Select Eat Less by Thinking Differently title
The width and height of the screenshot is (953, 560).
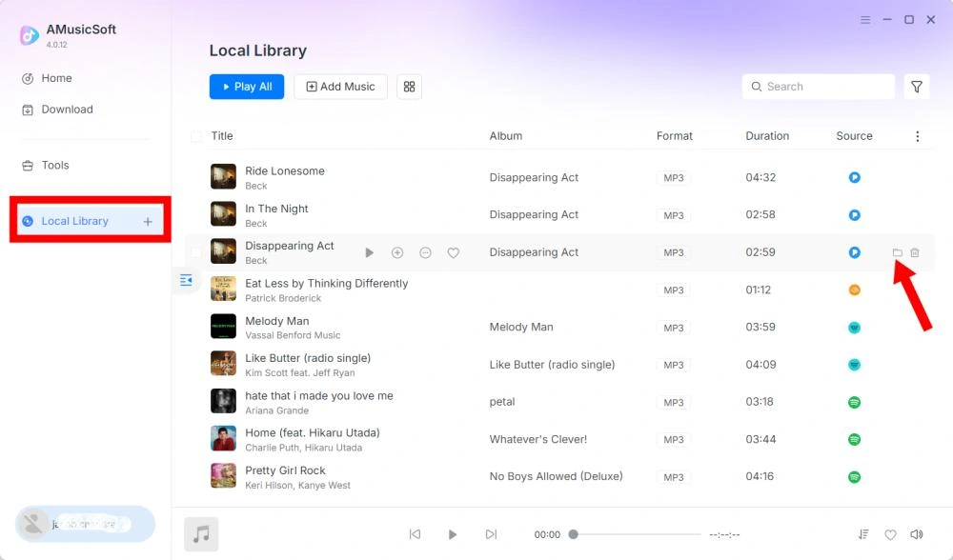(x=326, y=283)
